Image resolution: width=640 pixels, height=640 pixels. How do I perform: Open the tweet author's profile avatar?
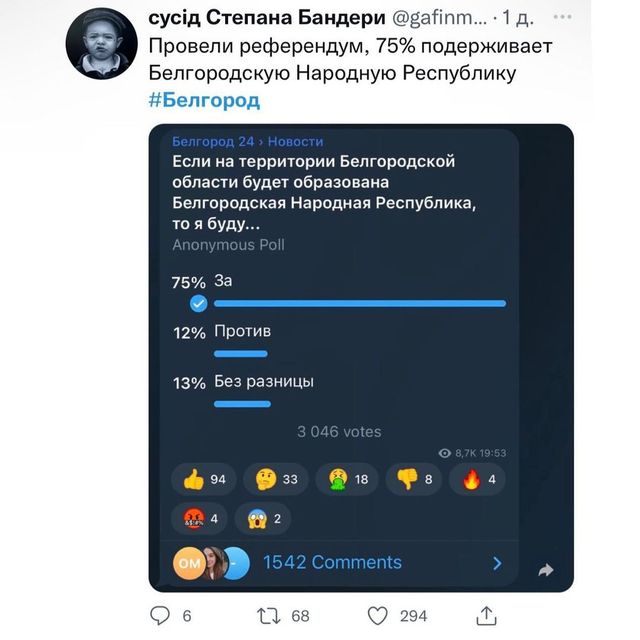[101, 45]
